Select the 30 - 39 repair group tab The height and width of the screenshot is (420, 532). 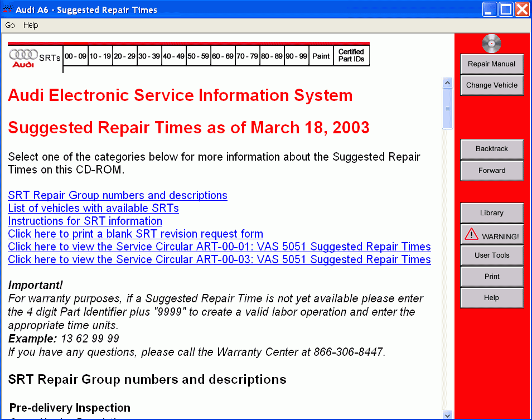(x=149, y=56)
